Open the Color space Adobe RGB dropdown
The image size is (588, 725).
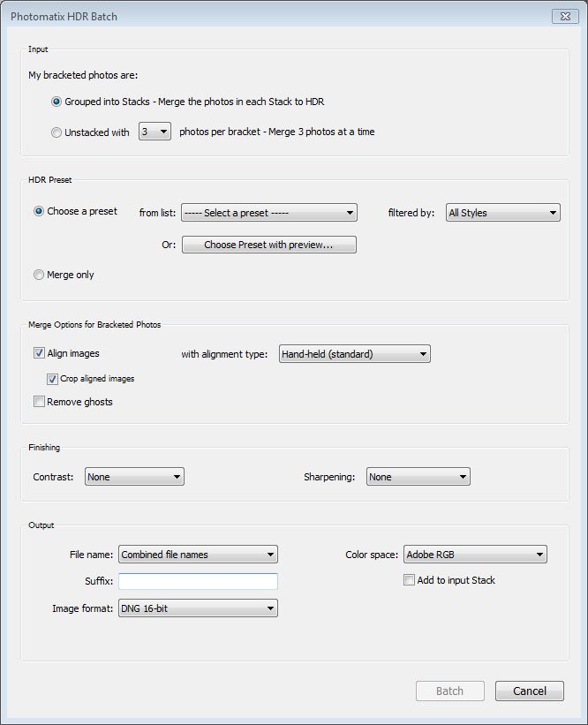click(x=475, y=555)
